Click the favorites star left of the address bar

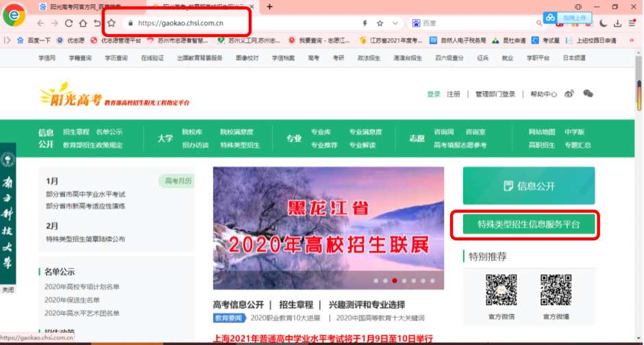[x=111, y=23]
